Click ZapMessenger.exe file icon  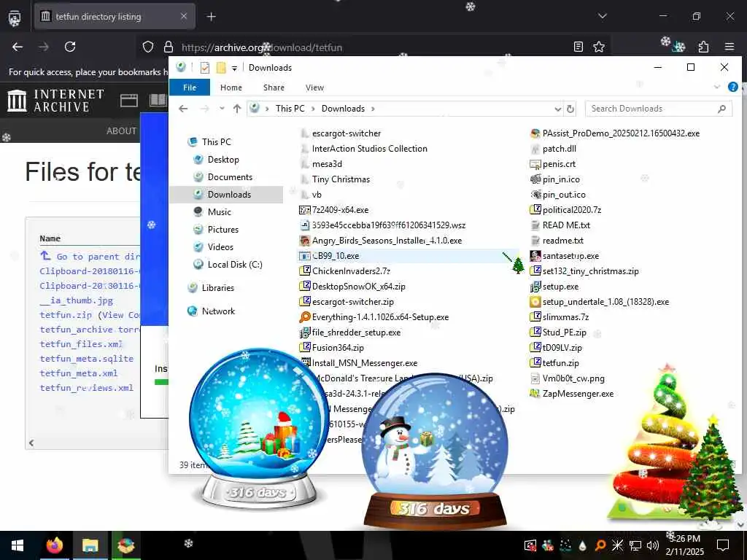535,394
